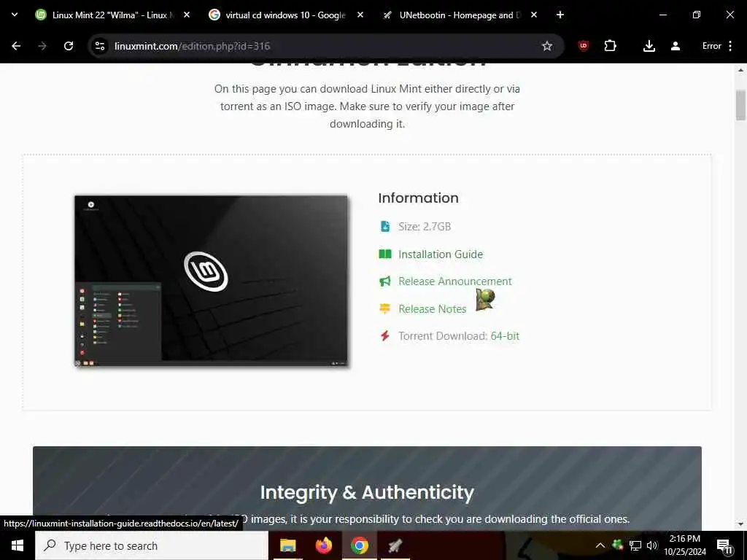Open Chrome three-dot menu
The width and height of the screenshot is (747, 560).
point(730,46)
